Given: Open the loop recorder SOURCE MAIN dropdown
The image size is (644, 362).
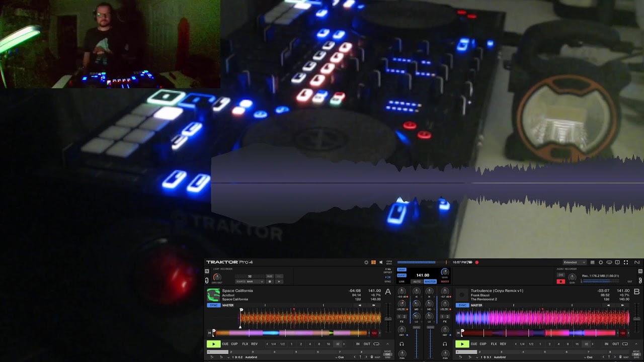Looking at the screenshot, I should [x=250, y=282].
